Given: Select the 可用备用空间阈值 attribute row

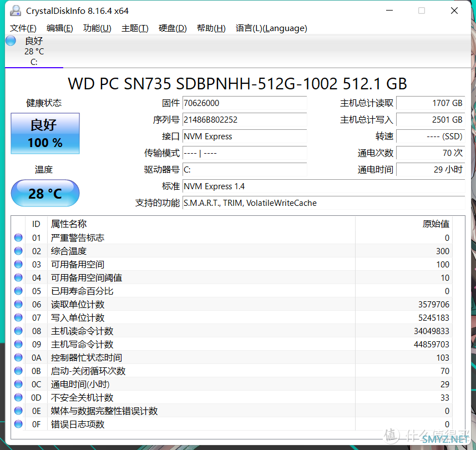Looking at the screenshot, I should coord(232,278).
